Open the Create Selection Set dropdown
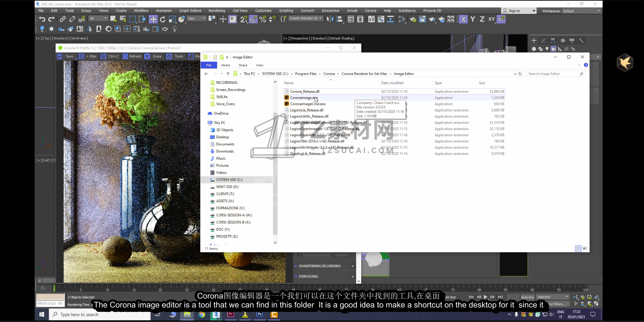The image size is (644, 322). pos(305,18)
